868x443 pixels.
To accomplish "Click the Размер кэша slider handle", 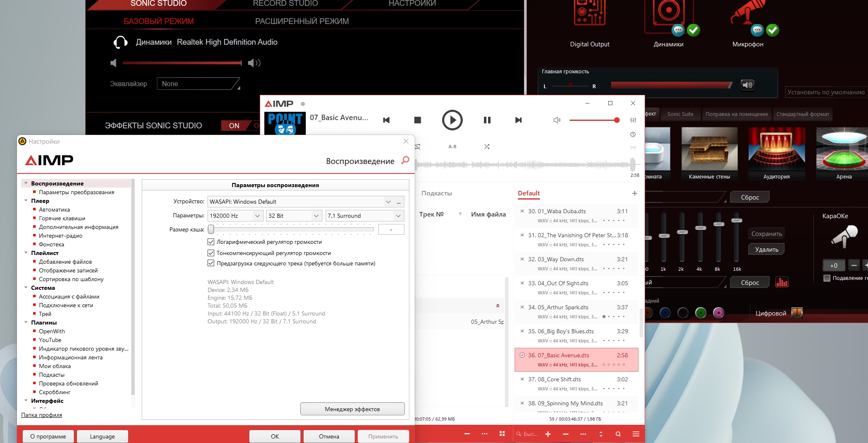I will [x=211, y=229].
